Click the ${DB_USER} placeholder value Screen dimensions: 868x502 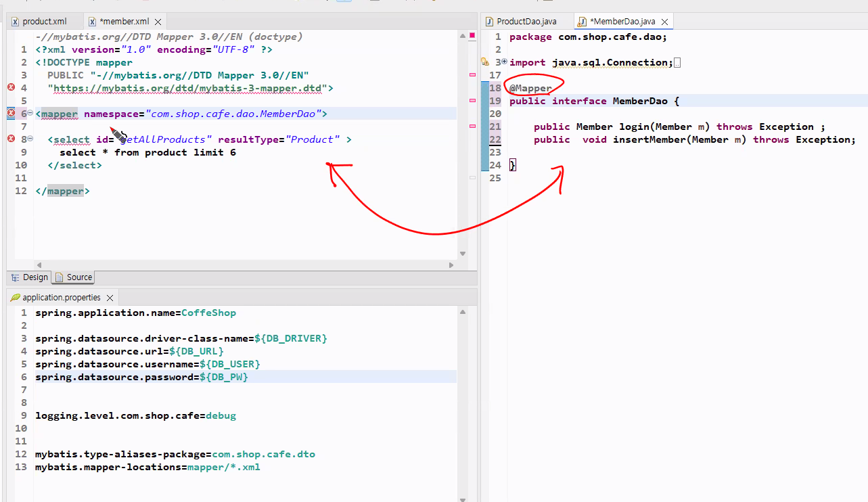point(229,364)
